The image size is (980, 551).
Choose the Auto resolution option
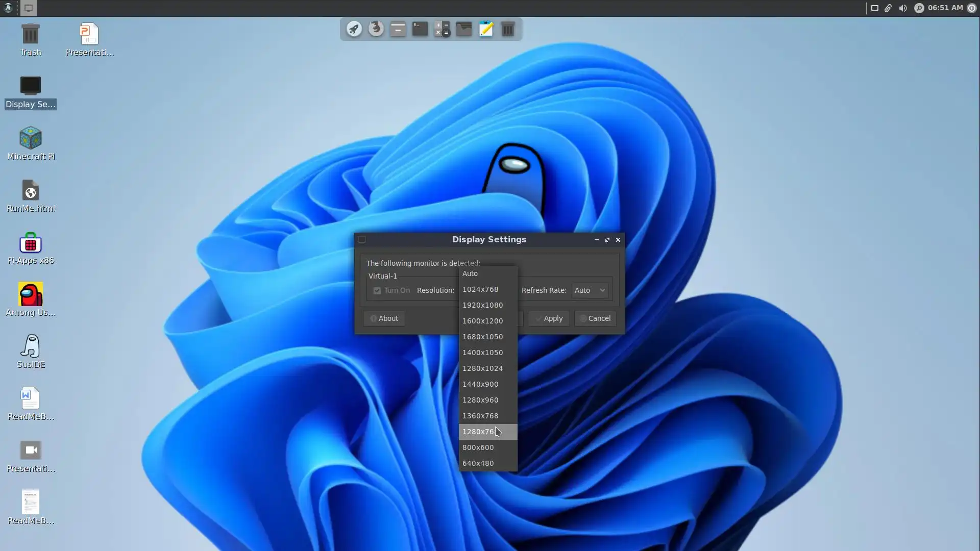470,273
